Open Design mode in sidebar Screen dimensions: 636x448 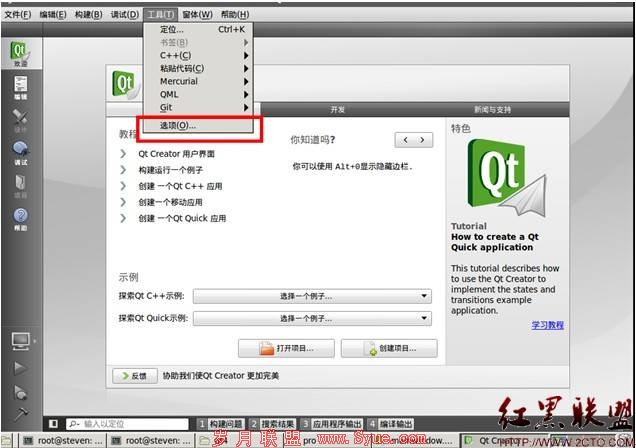(x=20, y=120)
